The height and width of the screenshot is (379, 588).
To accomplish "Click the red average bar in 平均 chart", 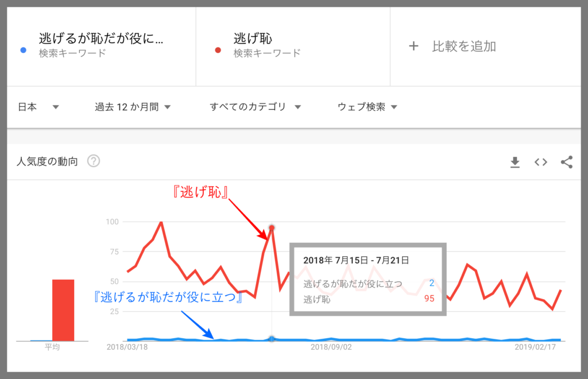I will click(63, 310).
